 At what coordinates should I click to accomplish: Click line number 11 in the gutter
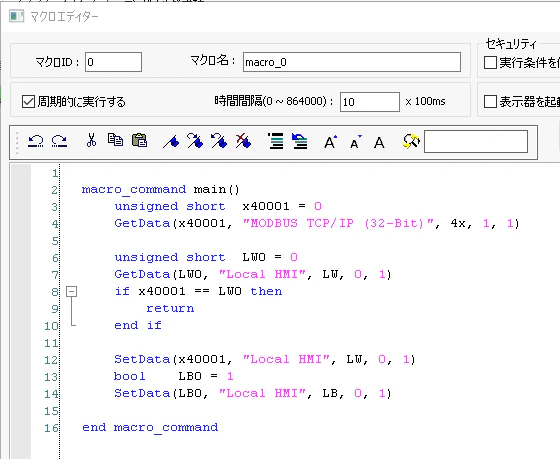tap(51, 343)
